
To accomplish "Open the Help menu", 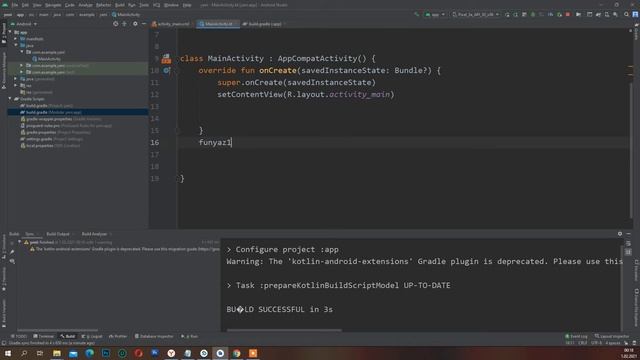I will click(x=187, y=5).
